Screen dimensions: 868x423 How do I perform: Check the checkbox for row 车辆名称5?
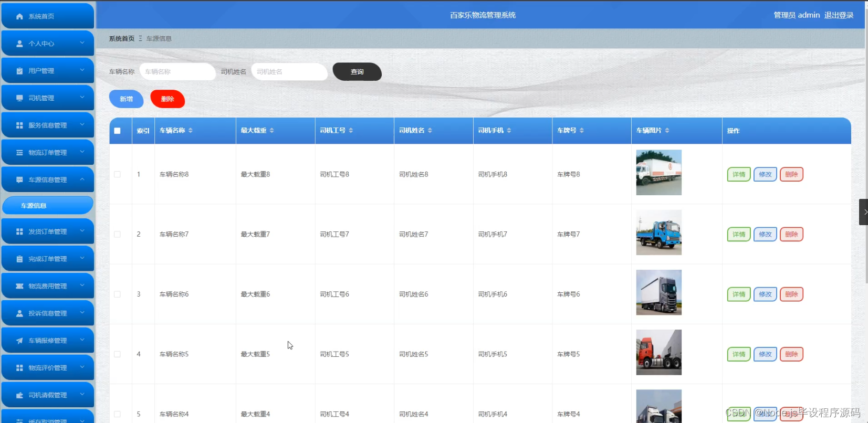tap(117, 354)
